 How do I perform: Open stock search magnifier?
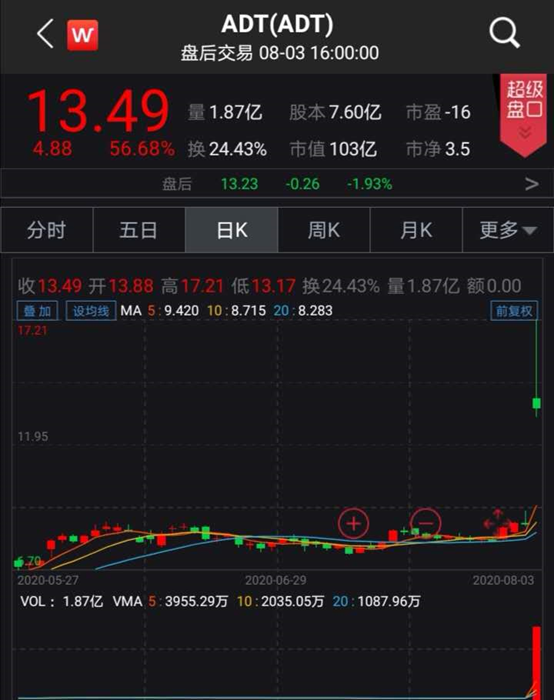(x=504, y=33)
